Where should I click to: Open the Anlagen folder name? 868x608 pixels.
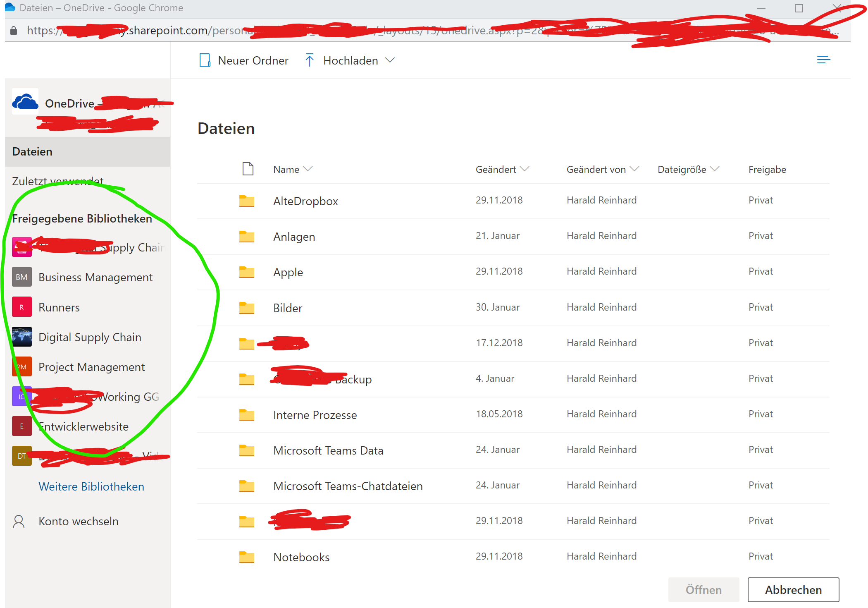pyautogui.click(x=294, y=237)
